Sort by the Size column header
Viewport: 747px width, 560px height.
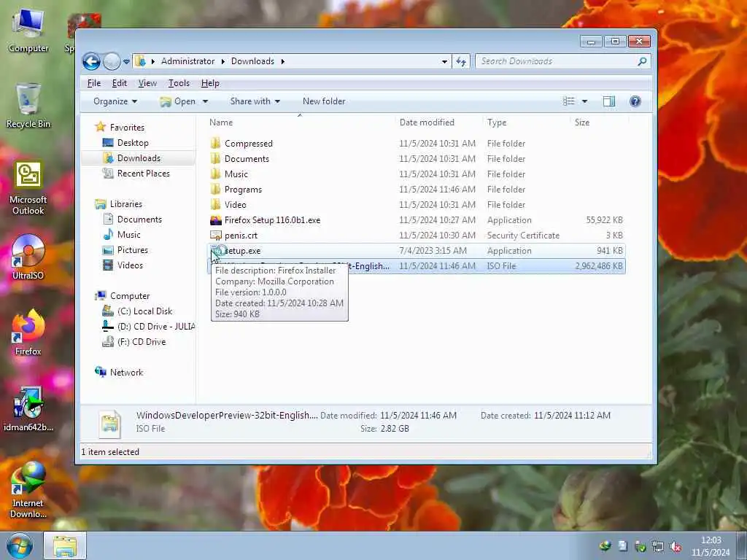pyautogui.click(x=581, y=122)
